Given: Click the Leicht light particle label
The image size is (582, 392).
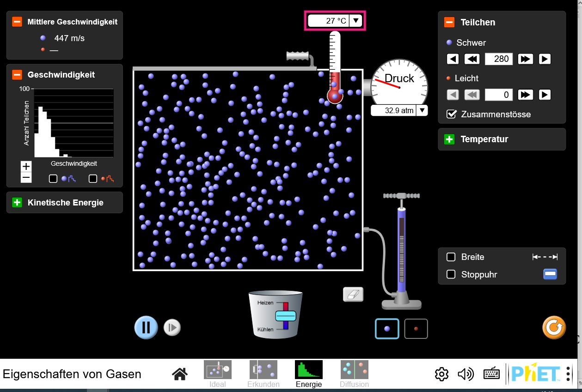Looking at the screenshot, I should click(466, 78).
